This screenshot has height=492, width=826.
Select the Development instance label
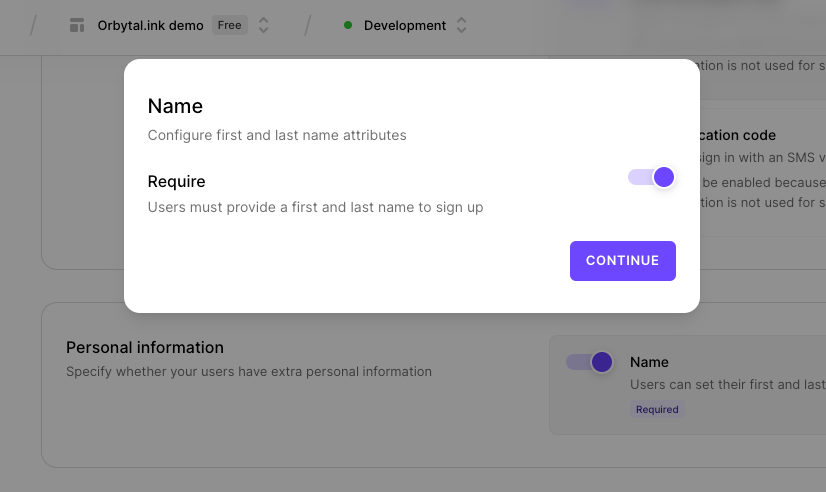404,26
